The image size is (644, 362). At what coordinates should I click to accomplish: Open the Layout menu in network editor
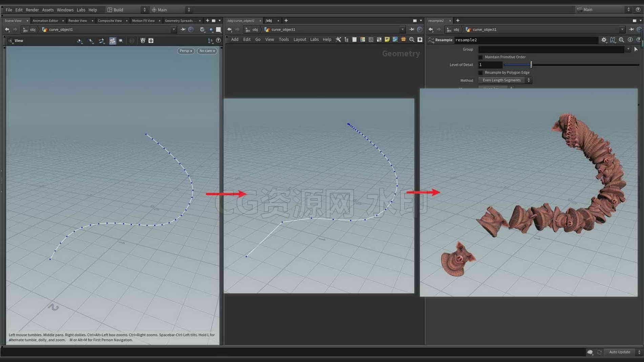click(x=299, y=40)
